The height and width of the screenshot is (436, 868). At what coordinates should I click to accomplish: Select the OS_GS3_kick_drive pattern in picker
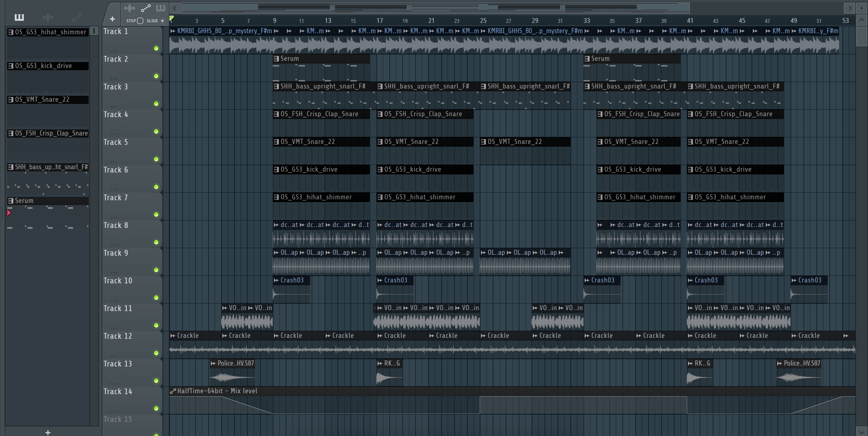48,66
